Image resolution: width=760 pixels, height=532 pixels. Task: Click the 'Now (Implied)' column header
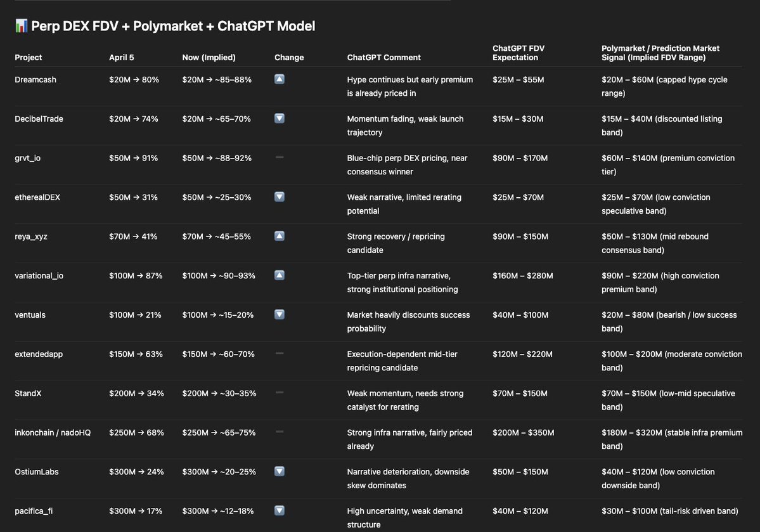209,57
